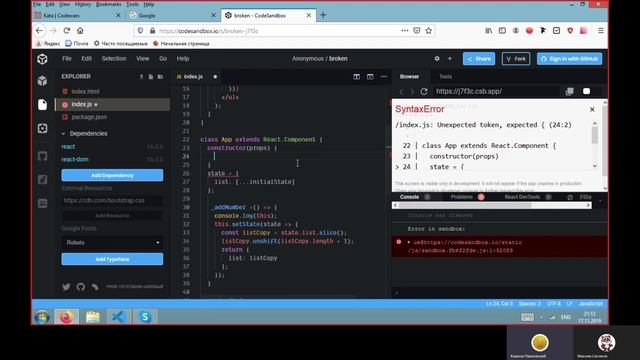Open the Project Info sidebar cube icon

pos(42,81)
